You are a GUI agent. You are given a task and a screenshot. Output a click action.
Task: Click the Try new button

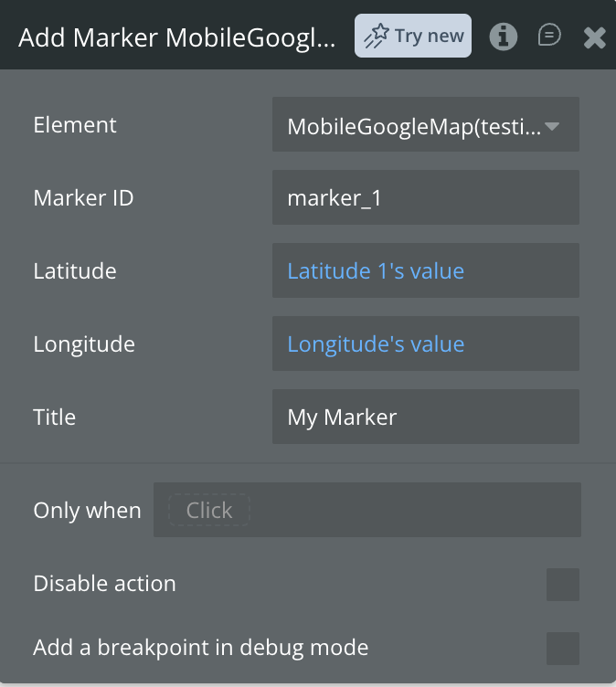(x=413, y=37)
